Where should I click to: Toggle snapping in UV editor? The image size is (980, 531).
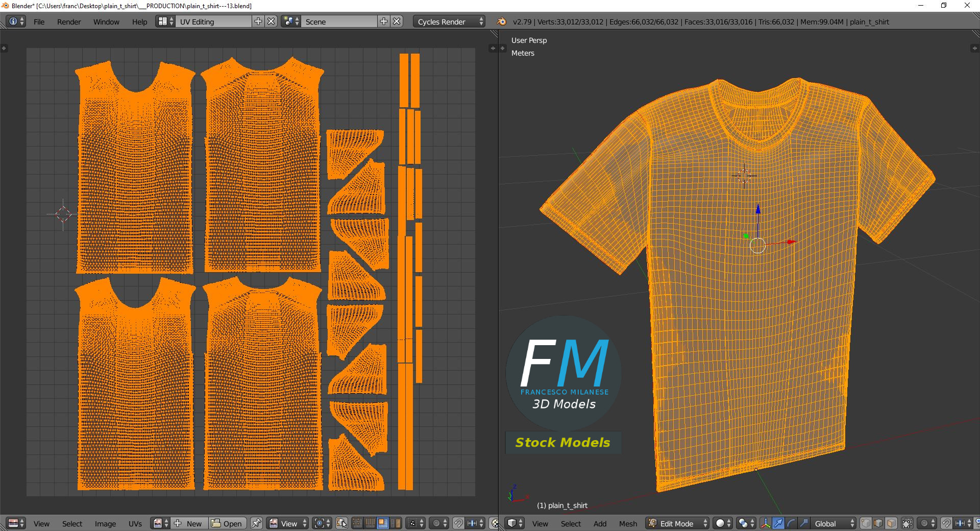(458, 523)
